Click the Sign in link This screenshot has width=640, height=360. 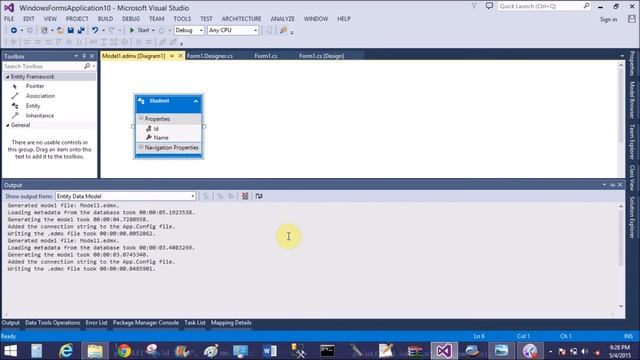pyautogui.click(x=608, y=20)
